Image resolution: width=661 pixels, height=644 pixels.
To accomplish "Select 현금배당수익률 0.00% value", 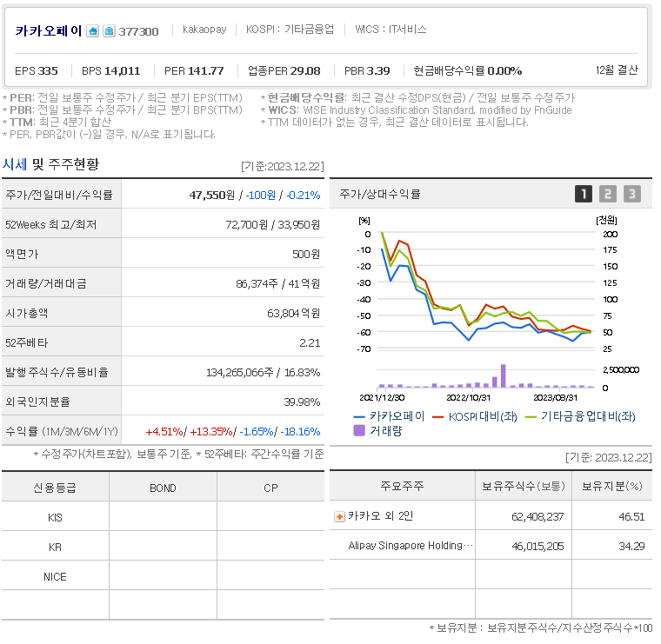I will point(468,70).
